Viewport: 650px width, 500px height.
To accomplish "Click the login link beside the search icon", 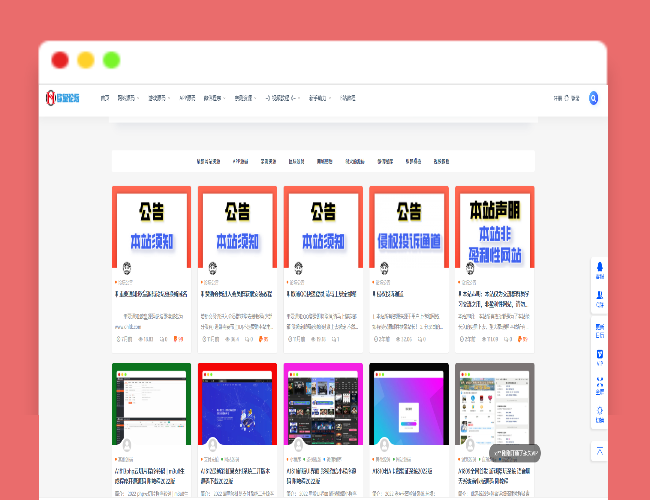I will (574, 98).
